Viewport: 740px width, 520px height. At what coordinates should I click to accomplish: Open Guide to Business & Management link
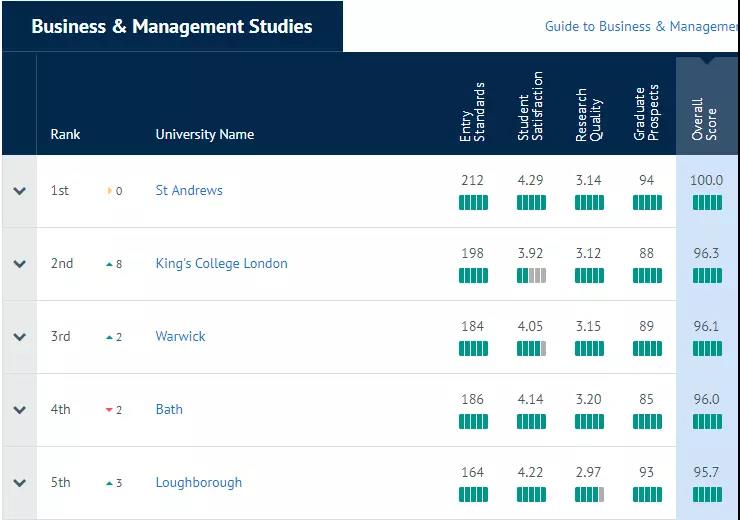[x=642, y=26]
